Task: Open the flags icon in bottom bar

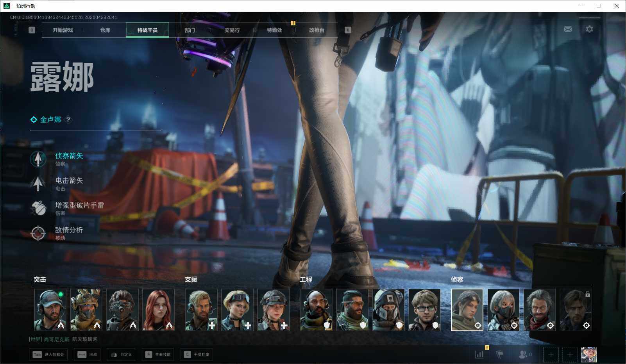Action: click(x=500, y=354)
